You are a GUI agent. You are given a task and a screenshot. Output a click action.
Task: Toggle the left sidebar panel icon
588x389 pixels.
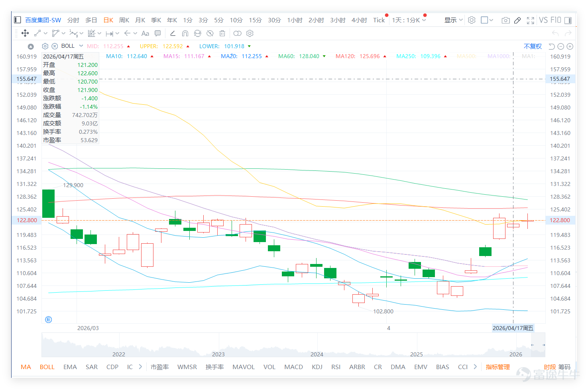tap(18, 20)
